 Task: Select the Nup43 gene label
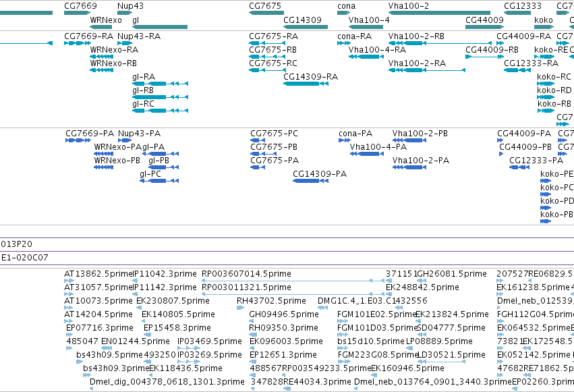[x=130, y=6]
